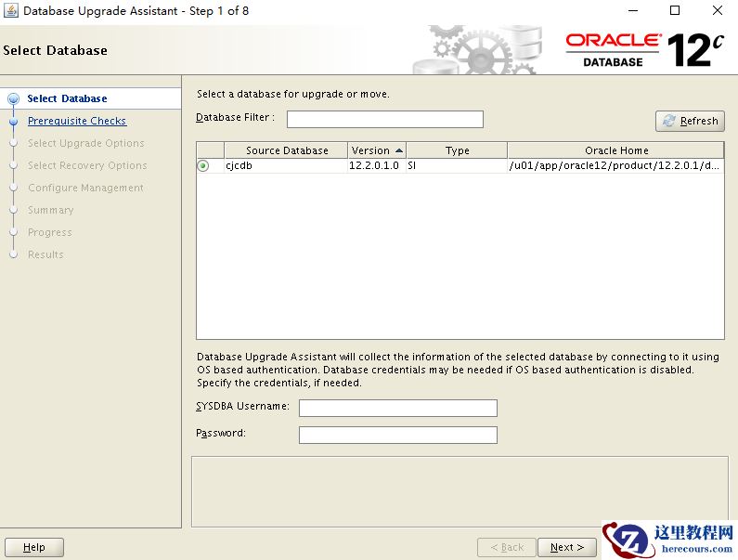Click the Select Database step bullet icon
Screen dimensions: 738x560
point(14,98)
